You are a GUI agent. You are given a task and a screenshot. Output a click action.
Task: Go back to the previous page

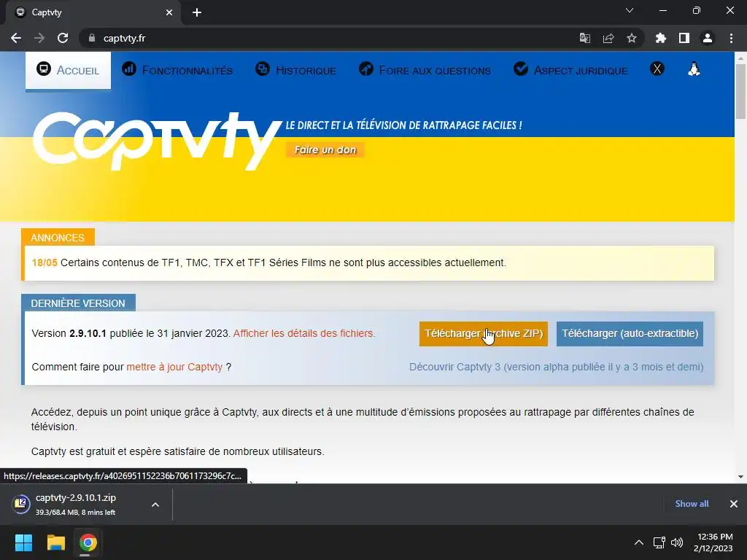click(16, 38)
